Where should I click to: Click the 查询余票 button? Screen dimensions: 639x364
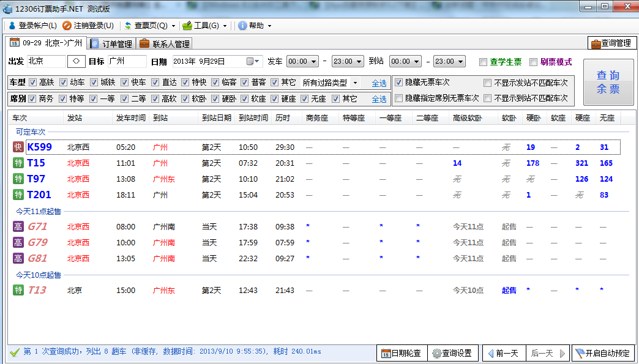point(608,82)
